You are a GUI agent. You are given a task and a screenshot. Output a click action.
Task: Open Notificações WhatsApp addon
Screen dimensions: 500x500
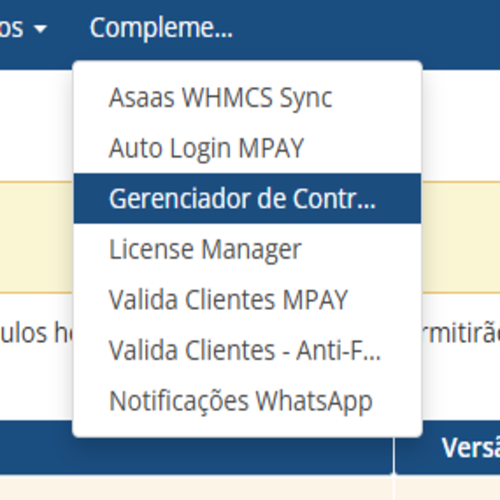[247, 401]
